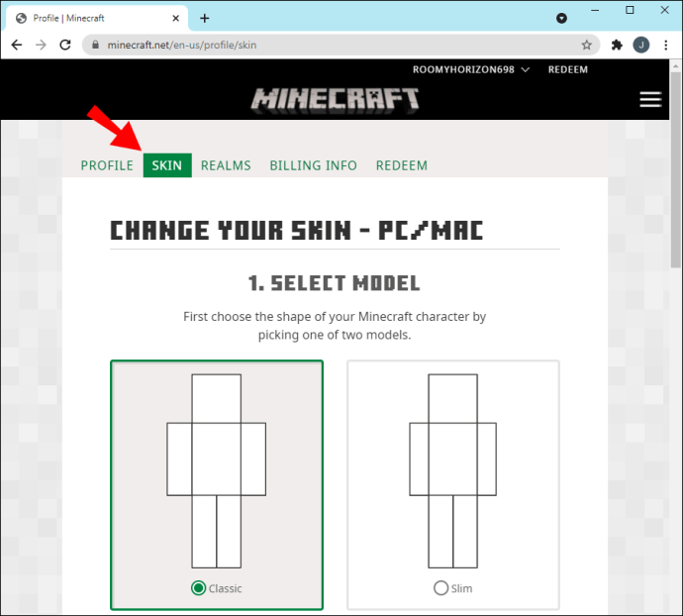Click the 'First choose the shape' description text
This screenshot has width=683, height=616.
point(335,326)
